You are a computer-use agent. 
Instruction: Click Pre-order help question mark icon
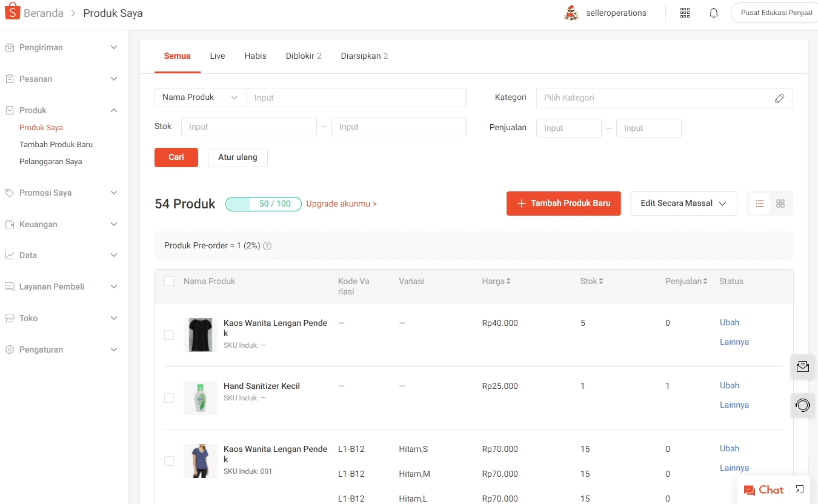pyautogui.click(x=267, y=246)
